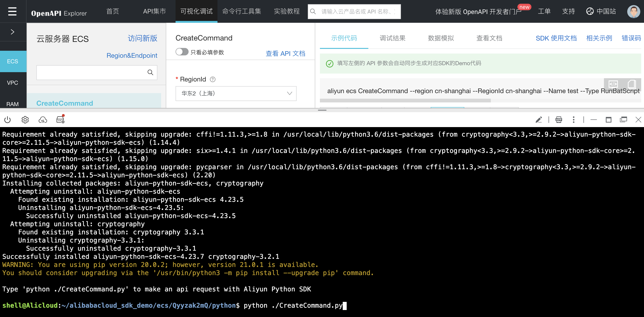
Task: Open the RegionId 华东2（上海）dropdown
Action: point(236,94)
